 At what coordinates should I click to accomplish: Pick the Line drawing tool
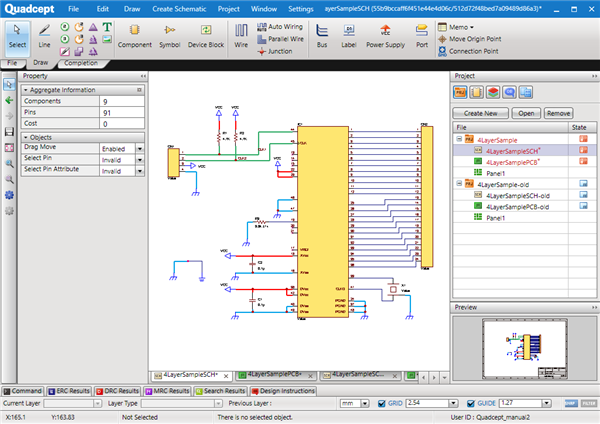[44, 37]
